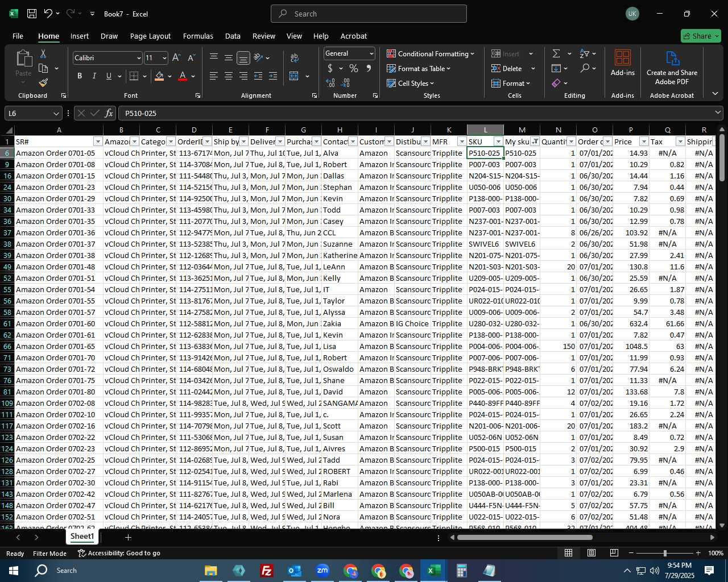
Task: Switch to Page Layout view icon
Action: pos(591,553)
